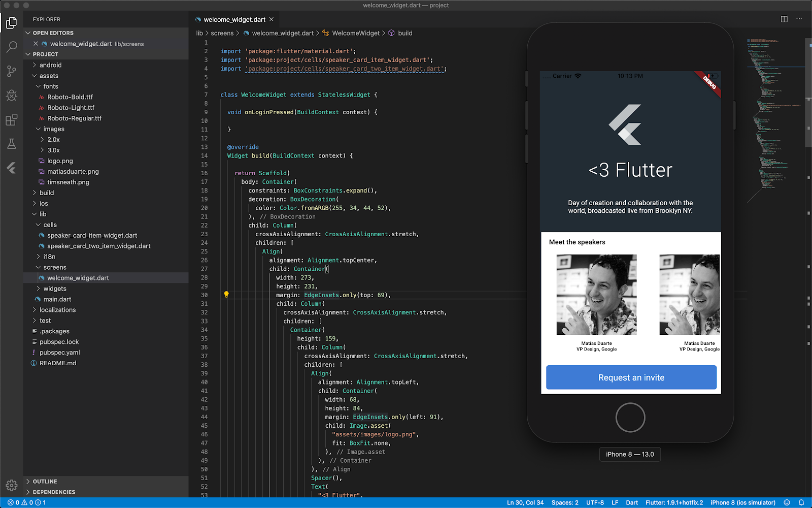Open the Run and Debug view
This screenshot has height=508, width=812.
pos(11,96)
